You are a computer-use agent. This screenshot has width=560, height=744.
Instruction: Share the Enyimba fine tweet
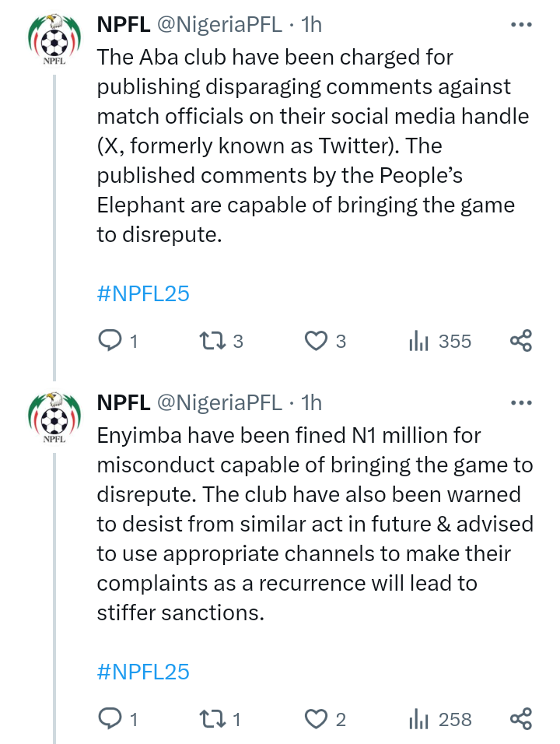520,719
